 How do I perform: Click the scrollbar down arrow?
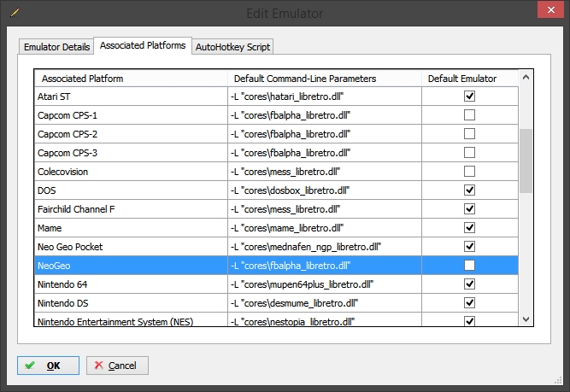tap(526, 319)
